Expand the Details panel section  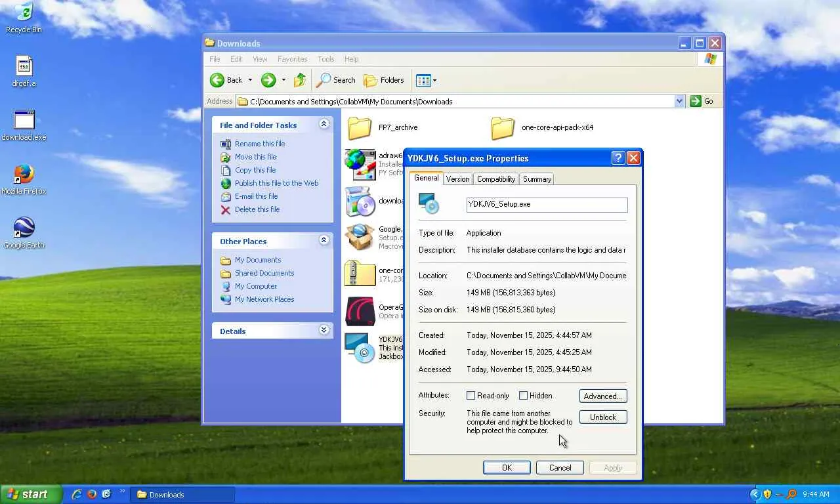click(x=324, y=331)
